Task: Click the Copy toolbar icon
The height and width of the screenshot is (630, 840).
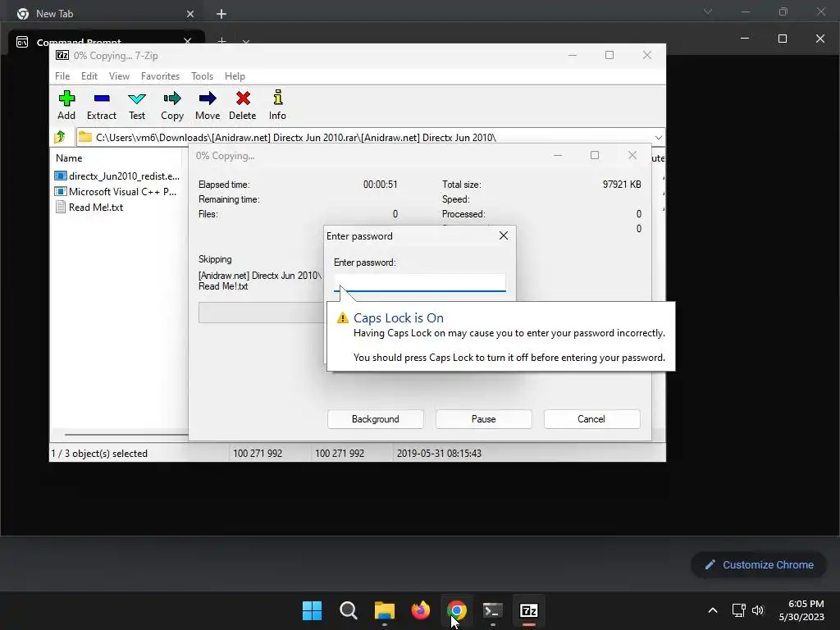Action: click(172, 98)
